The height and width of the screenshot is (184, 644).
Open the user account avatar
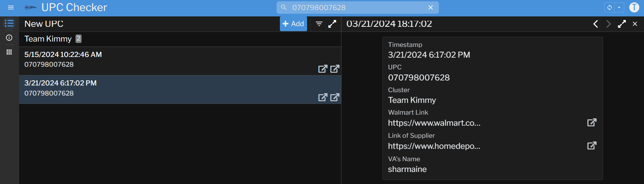(x=634, y=7)
